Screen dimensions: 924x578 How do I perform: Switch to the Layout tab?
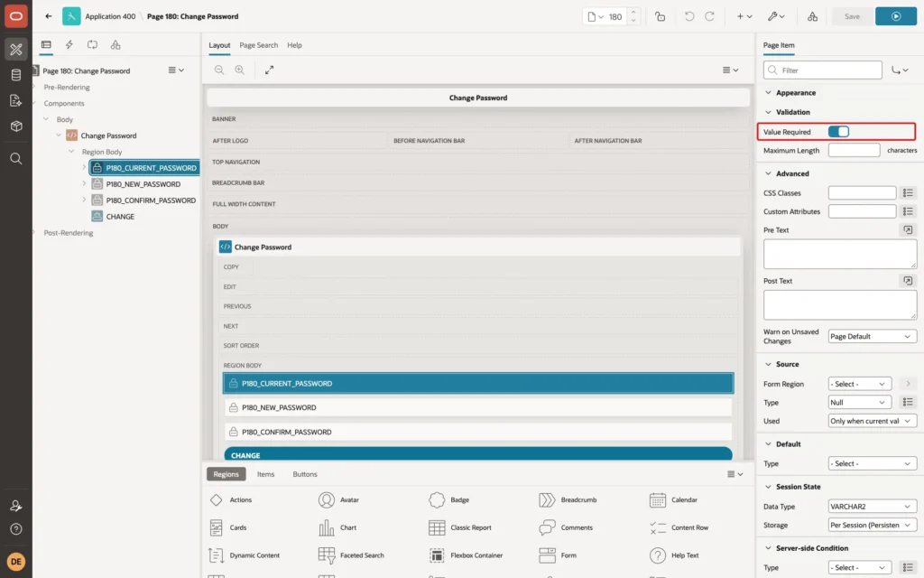[x=219, y=45]
